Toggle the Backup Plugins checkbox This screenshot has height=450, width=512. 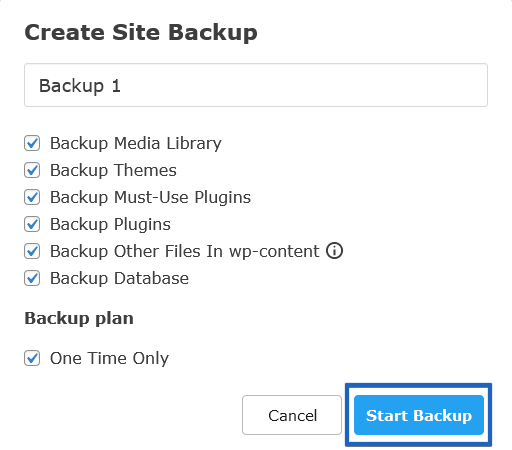pyautogui.click(x=32, y=224)
